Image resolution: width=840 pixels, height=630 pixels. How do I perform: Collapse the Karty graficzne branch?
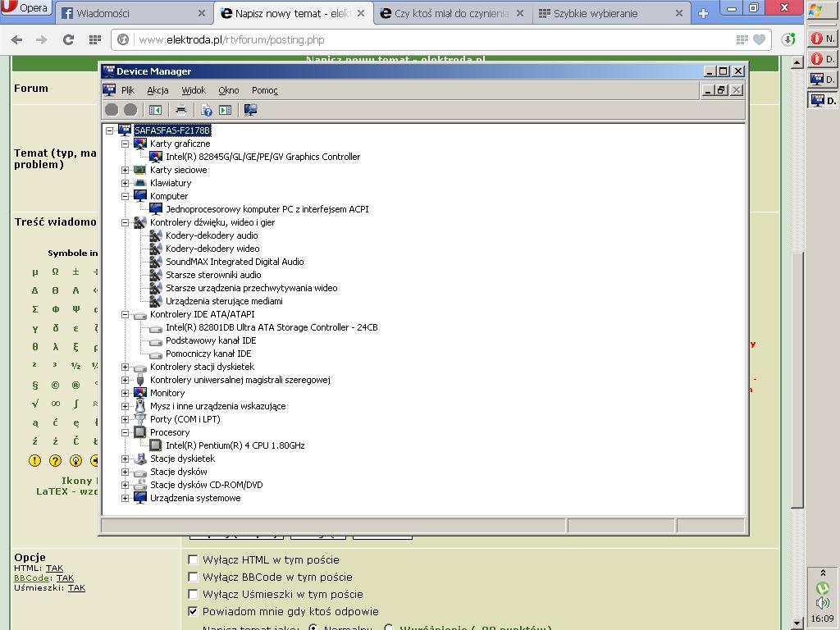125,144
